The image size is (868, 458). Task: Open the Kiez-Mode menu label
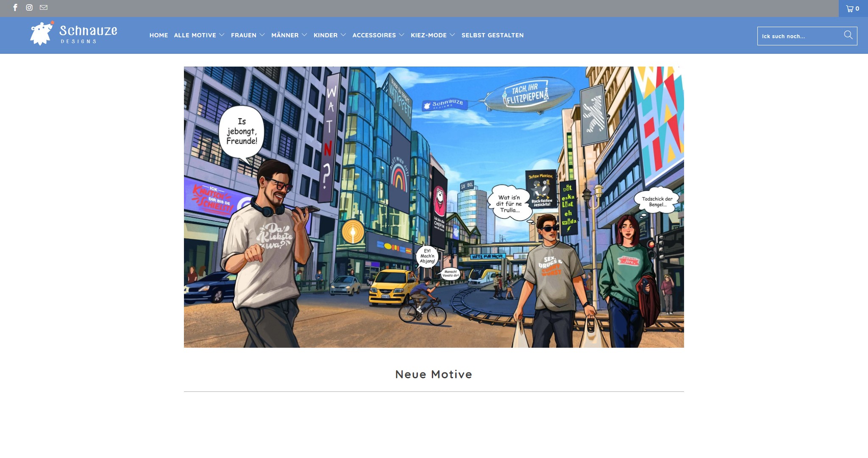(x=428, y=35)
